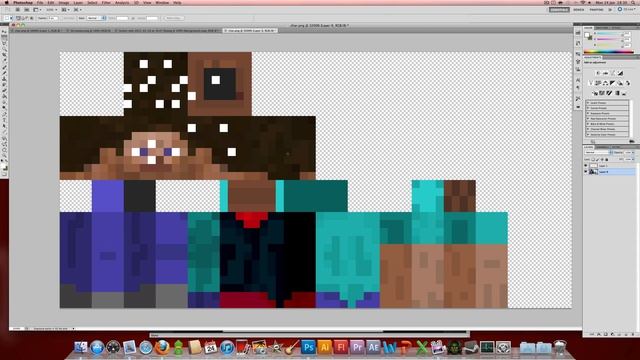Open the layer Opacity dropdown
640x360 pixels.
point(632,153)
